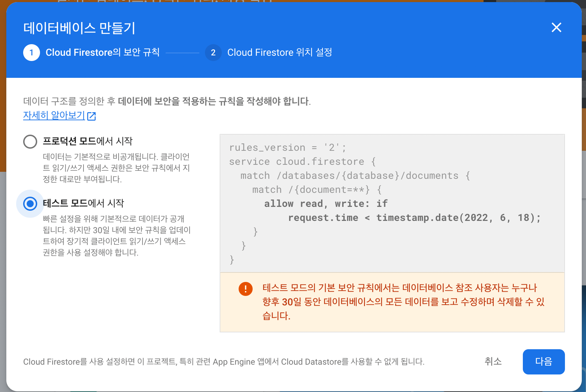Viewport: 586px width, 392px height.
Task: Click the Cloud Datastore footer notice text
Action: pyautogui.click(x=224, y=361)
